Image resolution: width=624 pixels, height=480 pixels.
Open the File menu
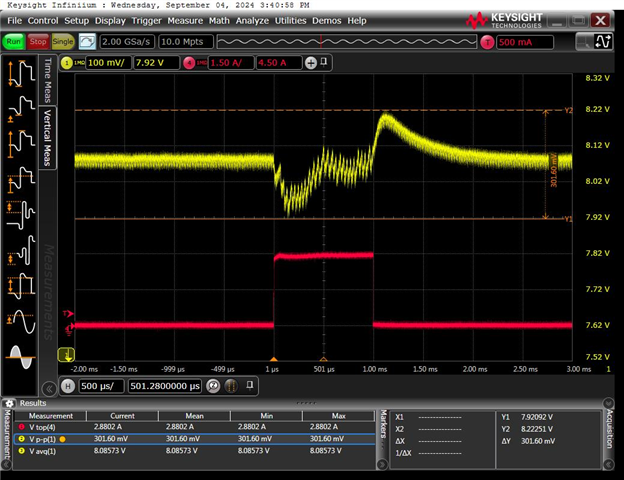14,21
